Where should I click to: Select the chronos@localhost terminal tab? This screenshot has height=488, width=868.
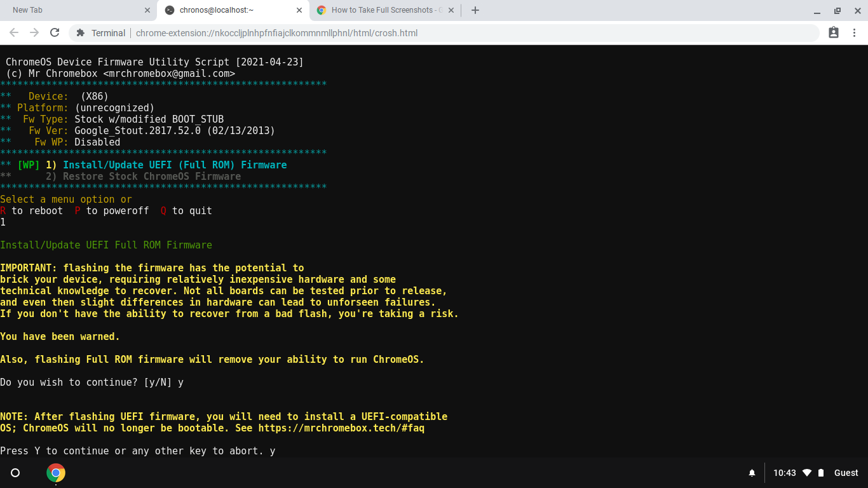tap(229, 10)
